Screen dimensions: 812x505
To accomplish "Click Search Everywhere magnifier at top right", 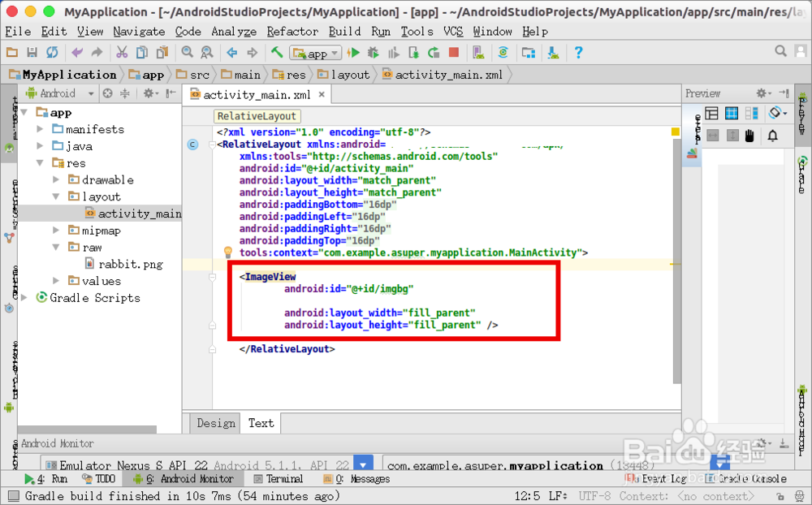I will point(780,51).
